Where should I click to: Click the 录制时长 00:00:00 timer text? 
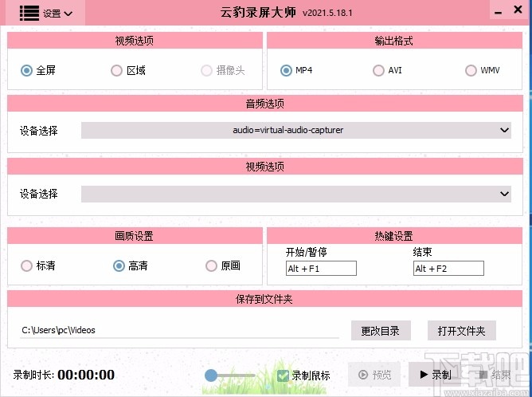(64, 375)
